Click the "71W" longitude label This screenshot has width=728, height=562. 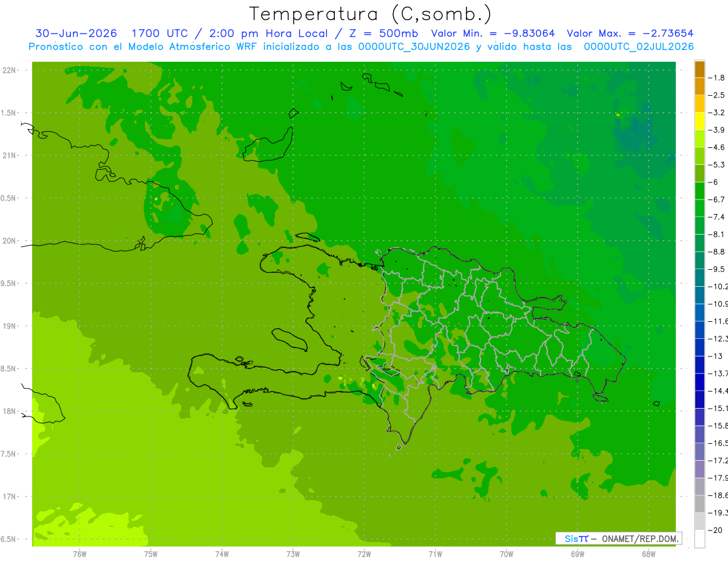[435, 554]
